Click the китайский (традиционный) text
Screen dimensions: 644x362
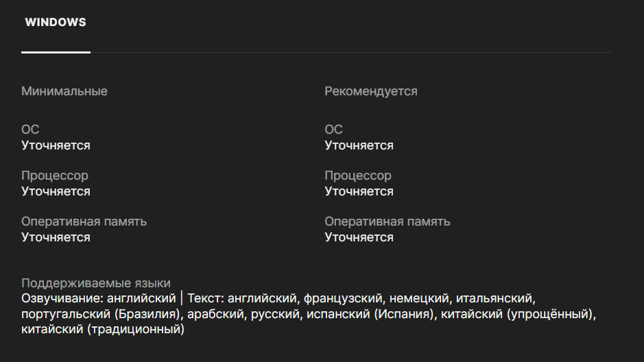103,329
